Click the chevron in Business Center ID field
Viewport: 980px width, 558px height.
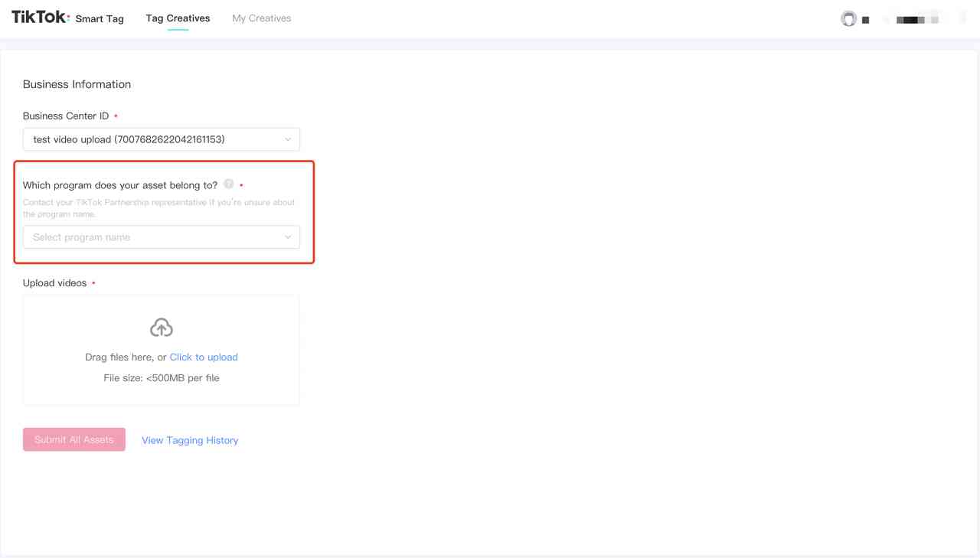(288, 139)
